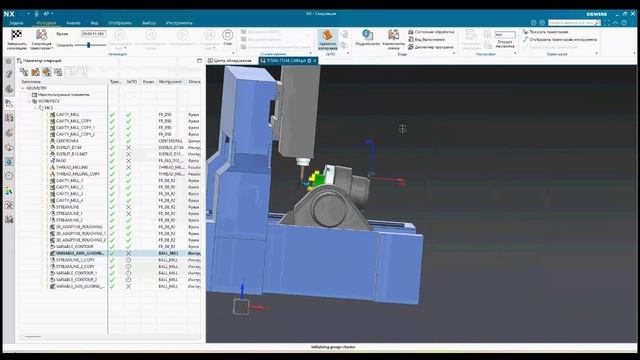Click the full screen icon in ribbon bar
Screen dimensions: 640x360
[607, 23]
